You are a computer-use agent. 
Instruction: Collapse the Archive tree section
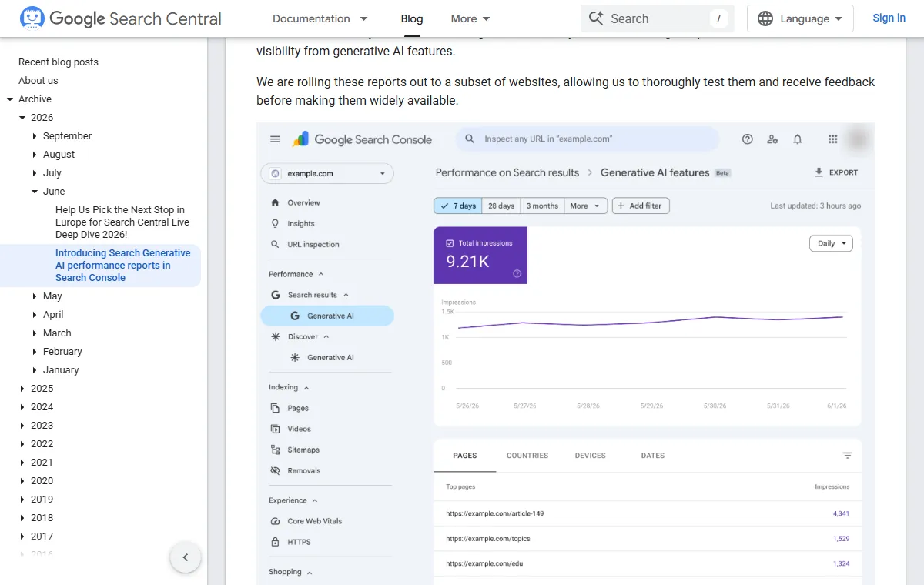pyautogui.click(x=10, y=99)
